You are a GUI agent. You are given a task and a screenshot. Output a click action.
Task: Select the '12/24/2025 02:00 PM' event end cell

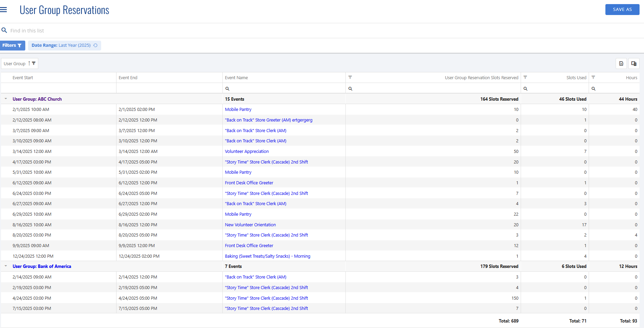139,256
